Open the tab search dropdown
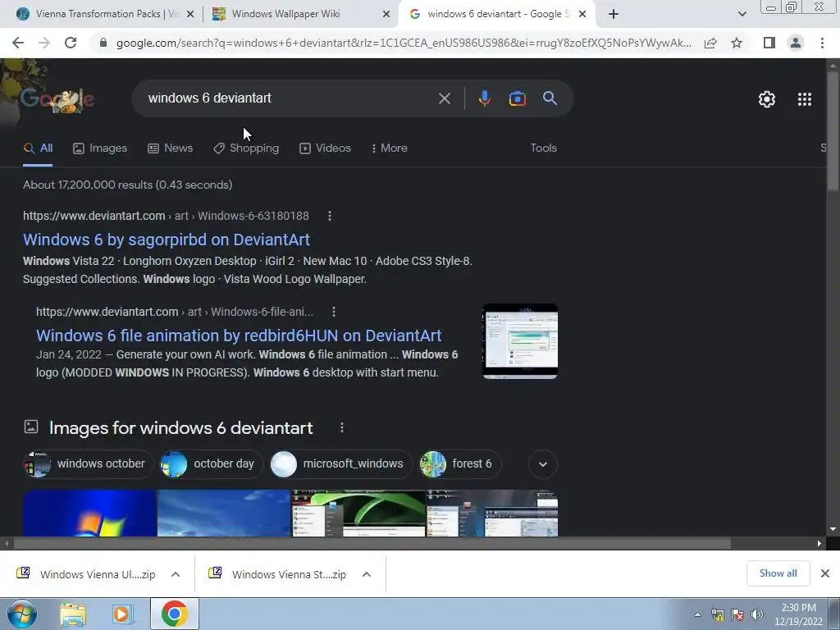The height and width of the screenshot is (630, 840). click(742, 15)
